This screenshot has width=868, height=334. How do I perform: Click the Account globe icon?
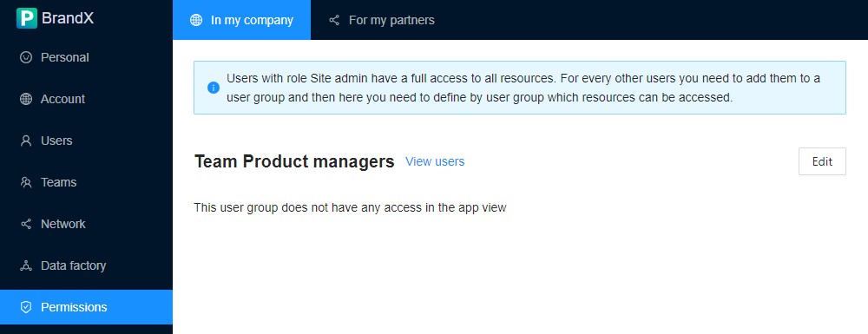(x=26, y=99)
